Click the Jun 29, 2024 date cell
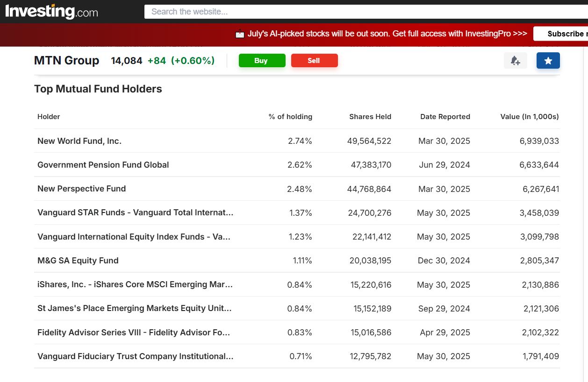The image size is (588, 382). [x=444, y=165]
